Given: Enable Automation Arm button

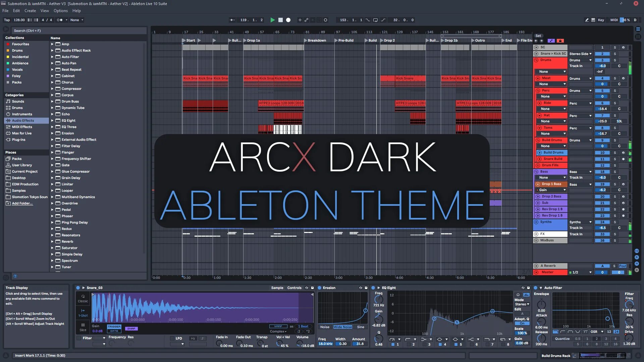Looking at the screenshot, I should pos(306,20).
